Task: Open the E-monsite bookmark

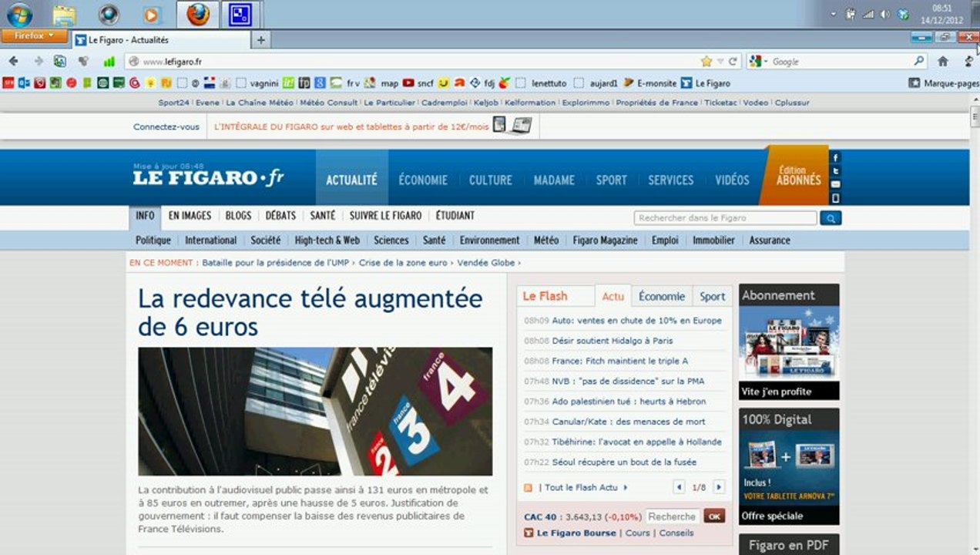Action: coord(649,82)
